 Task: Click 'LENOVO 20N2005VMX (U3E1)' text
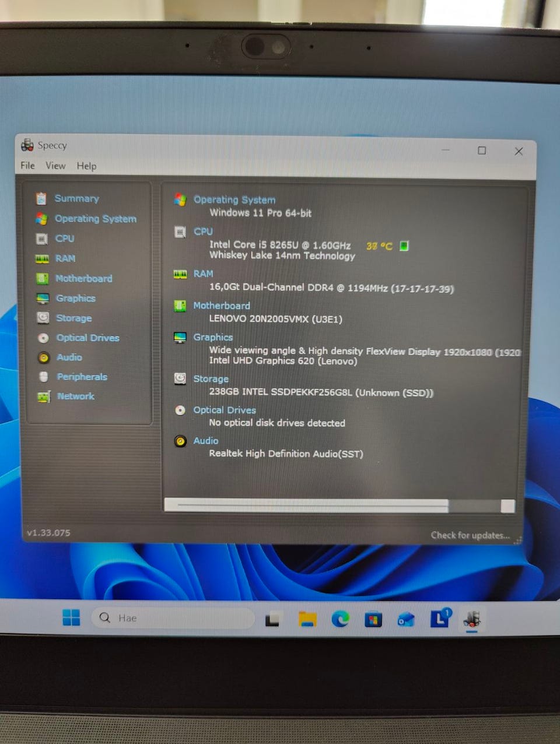coord(276,319)
